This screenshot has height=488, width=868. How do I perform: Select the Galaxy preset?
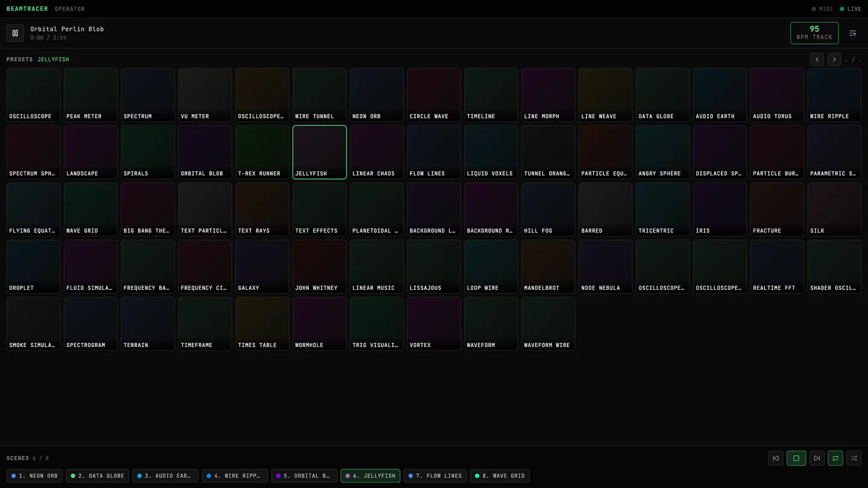262,267
